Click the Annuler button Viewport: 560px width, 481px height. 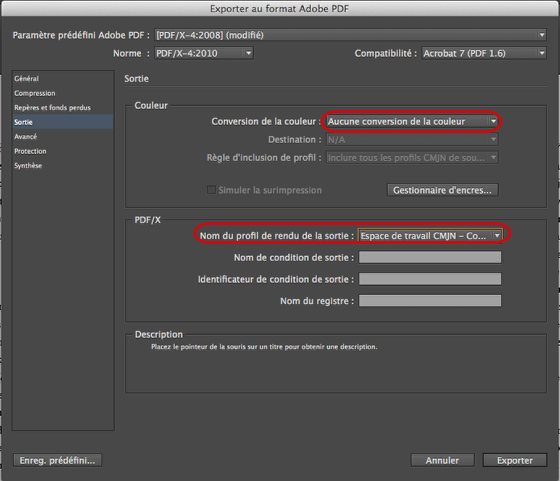(442, 460)
